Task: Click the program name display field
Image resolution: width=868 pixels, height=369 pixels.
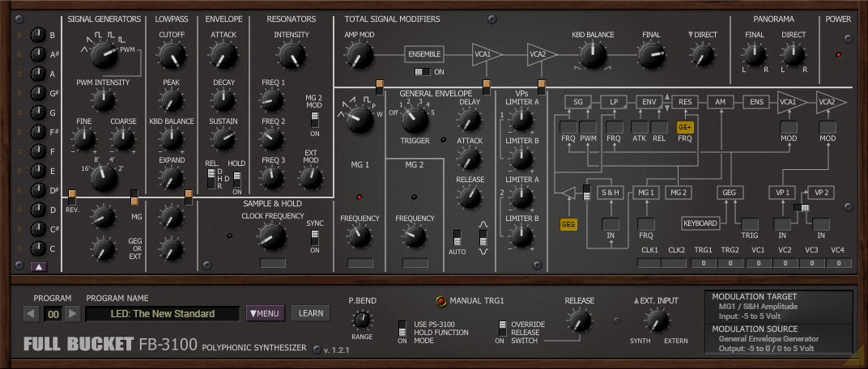Action: [162, 314]
